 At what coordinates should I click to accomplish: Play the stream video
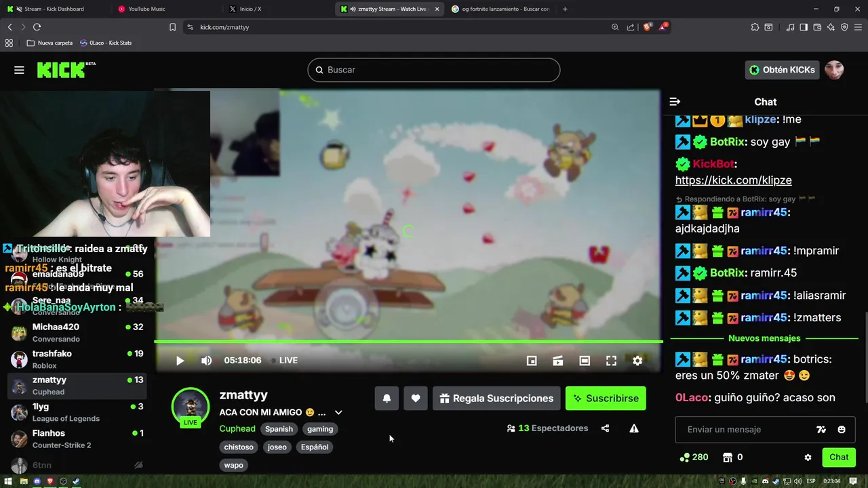pyautogui.click(x=180, y=361)
